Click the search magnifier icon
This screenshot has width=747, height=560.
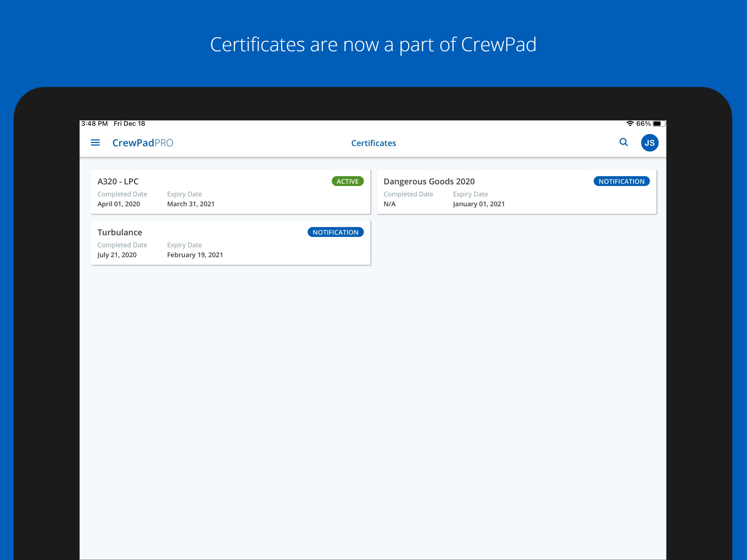623,142
